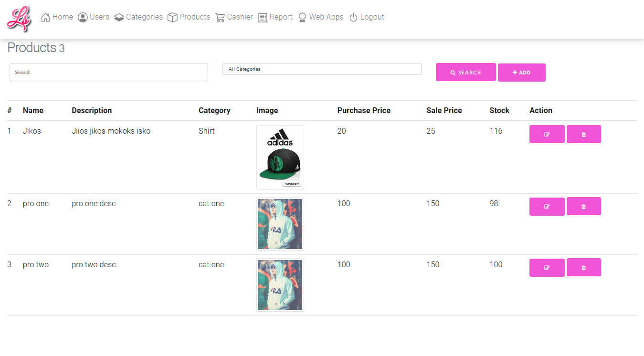Go to the Users page
The image size is (644, 356).
[x=94, y=17]
